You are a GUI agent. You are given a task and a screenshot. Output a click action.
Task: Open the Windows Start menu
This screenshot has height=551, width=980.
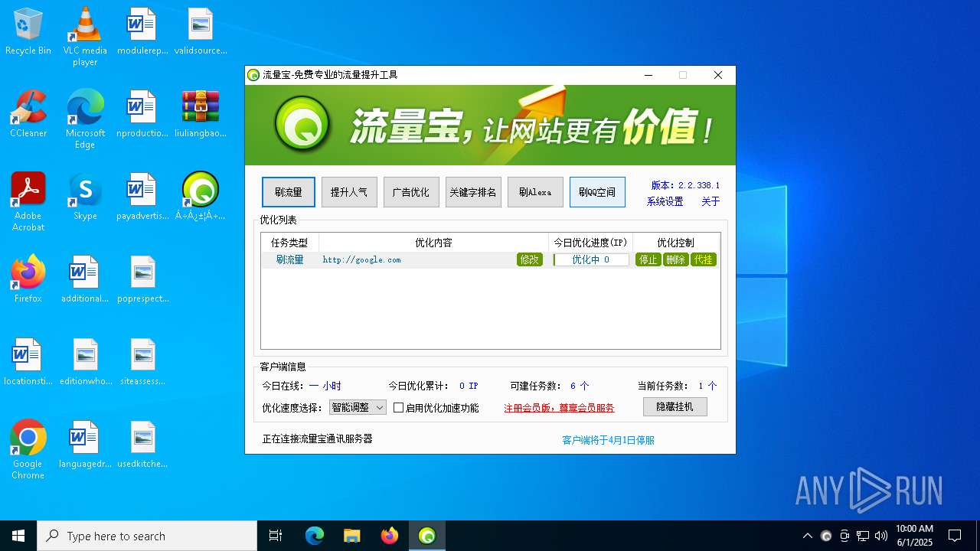[18, 536]
